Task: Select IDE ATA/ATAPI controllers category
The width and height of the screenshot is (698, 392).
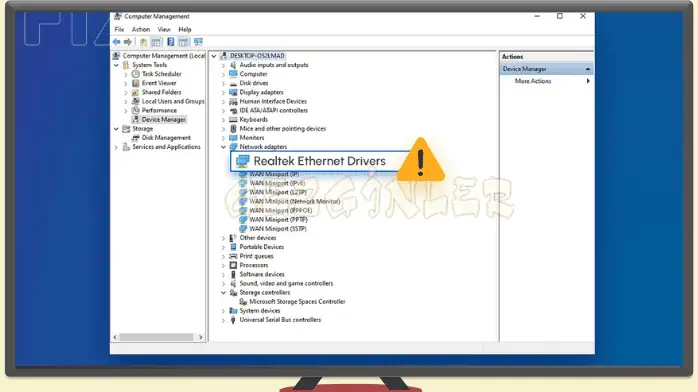Action: coord(273,110)
